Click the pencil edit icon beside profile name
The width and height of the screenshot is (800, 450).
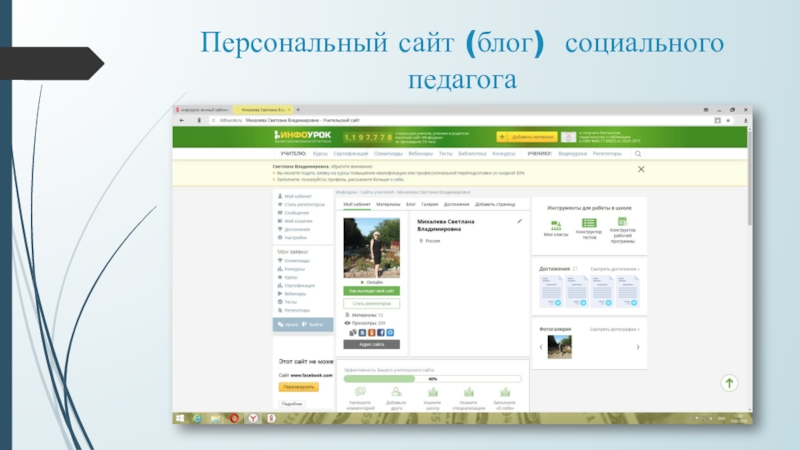point(518,221)
